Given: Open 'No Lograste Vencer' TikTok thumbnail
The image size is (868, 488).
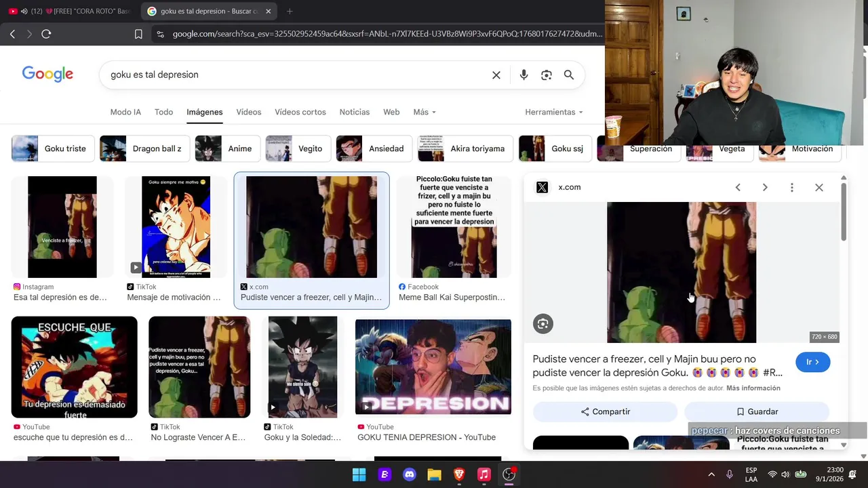Looking at the screenshot, I should tap(199, 367).
